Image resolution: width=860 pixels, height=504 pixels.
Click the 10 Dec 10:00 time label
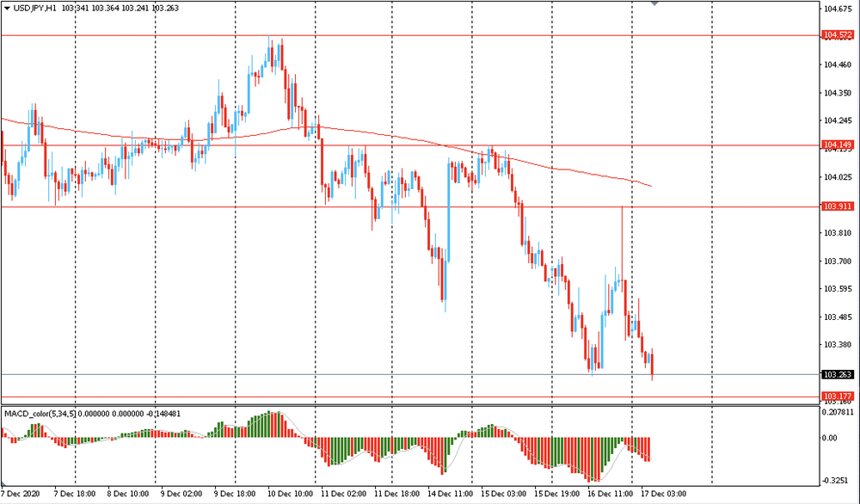[x=290, y=494]
